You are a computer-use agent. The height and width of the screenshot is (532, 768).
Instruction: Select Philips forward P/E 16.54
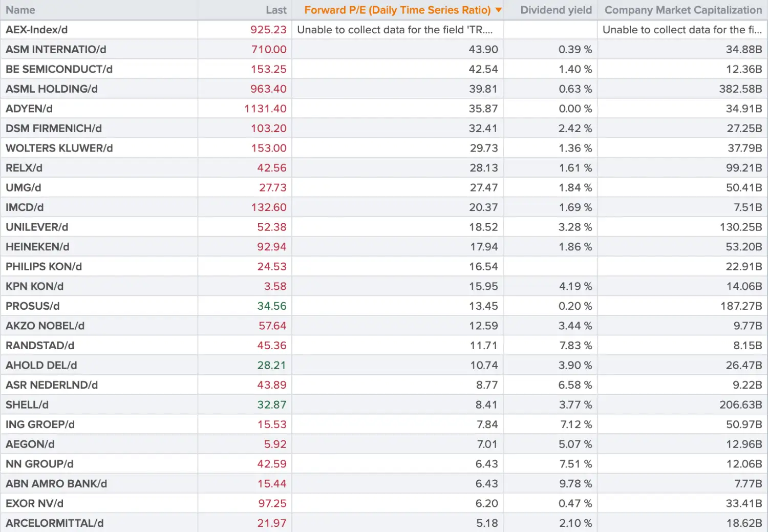pyautogui.click(x=484, y=266)
